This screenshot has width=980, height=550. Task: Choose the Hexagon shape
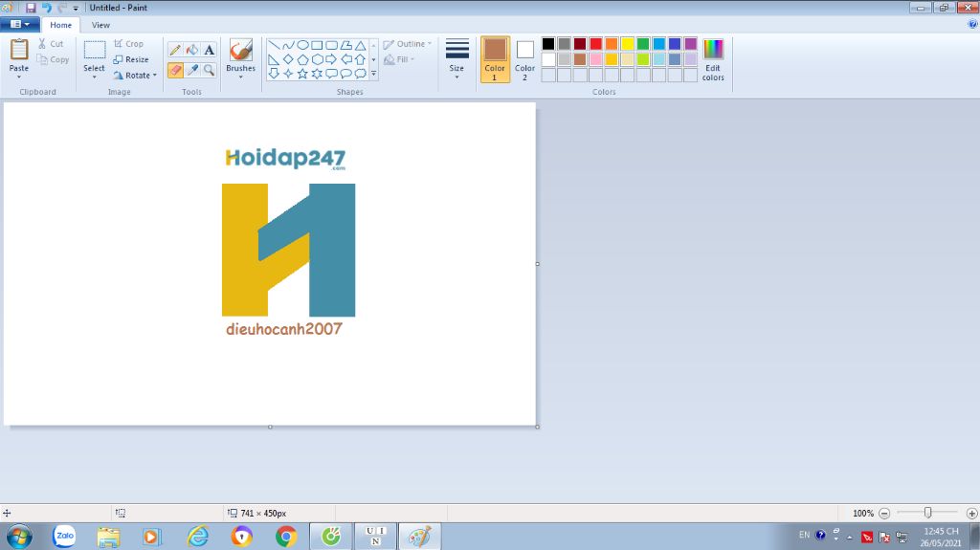click(317, 59)
